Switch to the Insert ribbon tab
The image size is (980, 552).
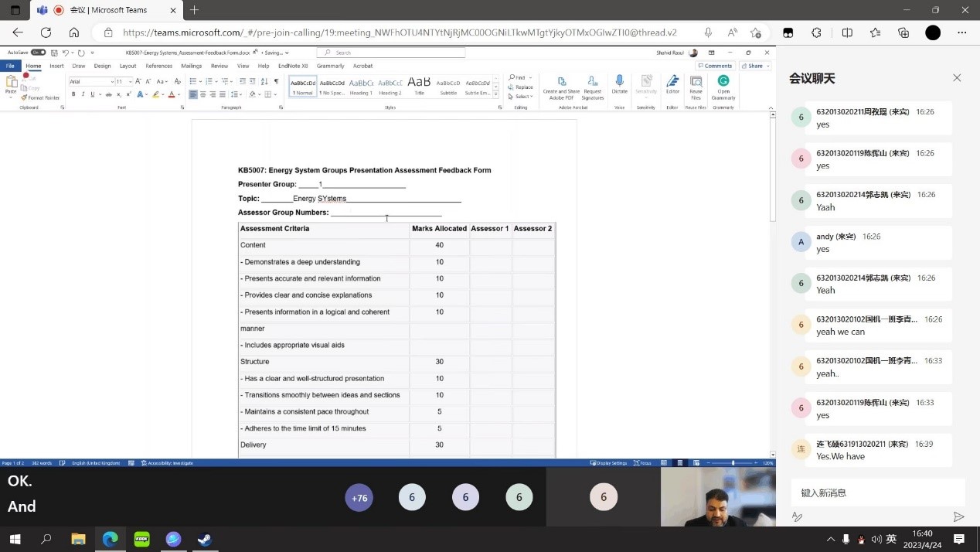[x=56, y=66]
